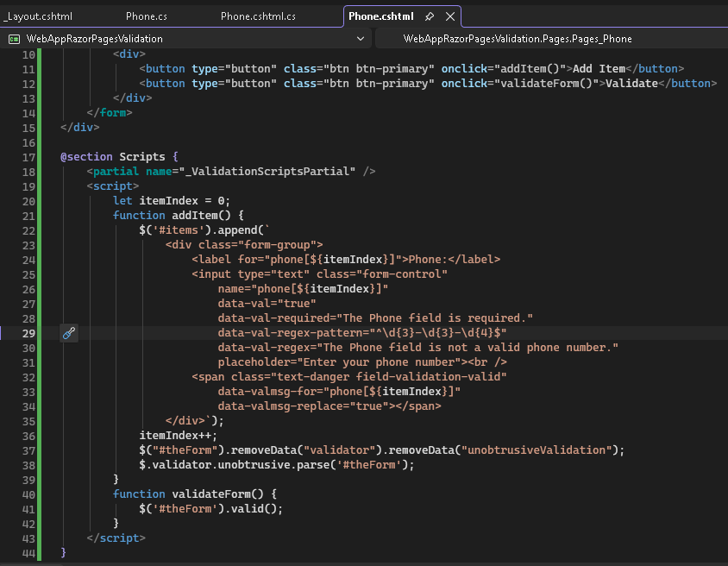Click the data-val="true" attribute
This screenshot has width=728, height=566.
pos(267,304)
